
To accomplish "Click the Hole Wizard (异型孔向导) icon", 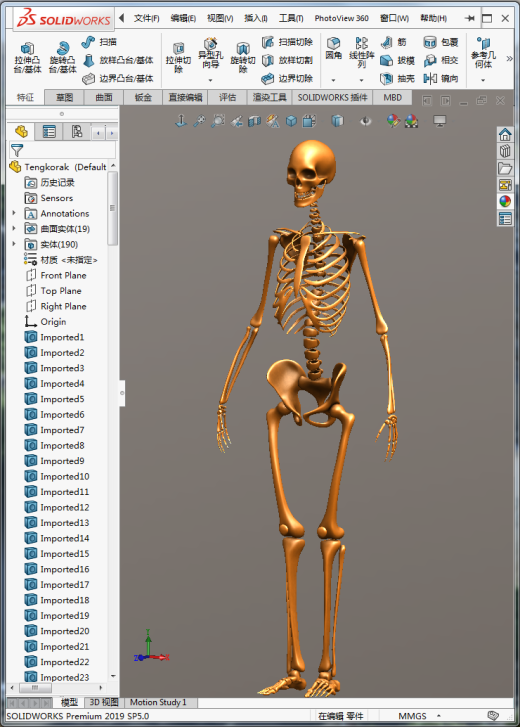I will (210, 52).
